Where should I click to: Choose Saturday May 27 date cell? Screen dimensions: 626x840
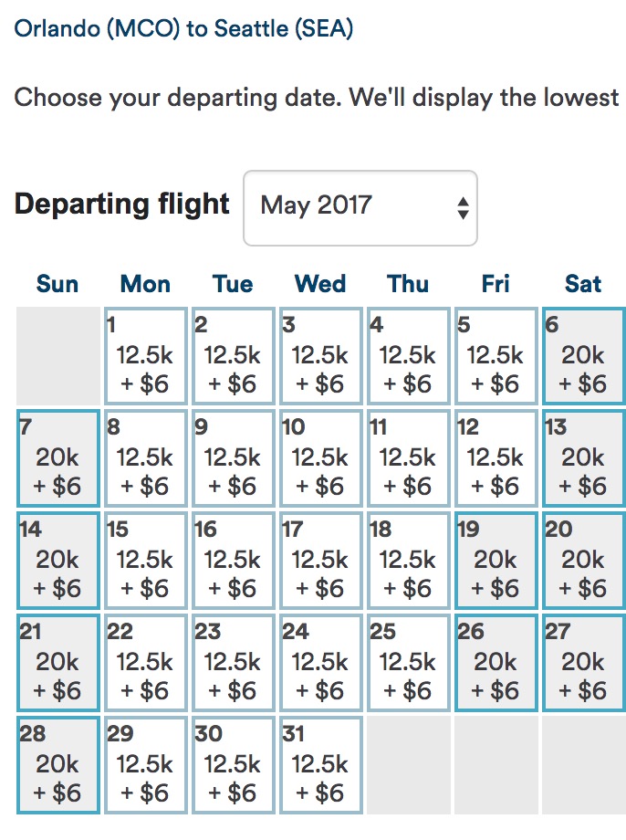(583, 663)
